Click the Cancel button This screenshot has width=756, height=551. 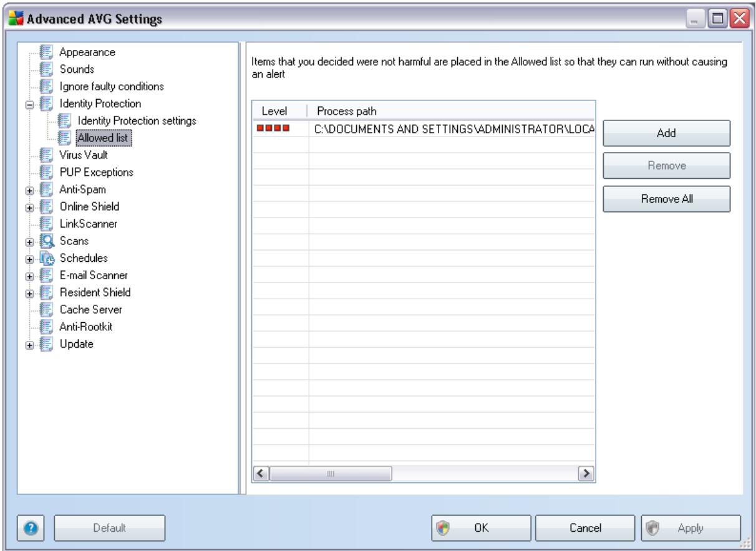pyautogui.click(x=584, y=528)
